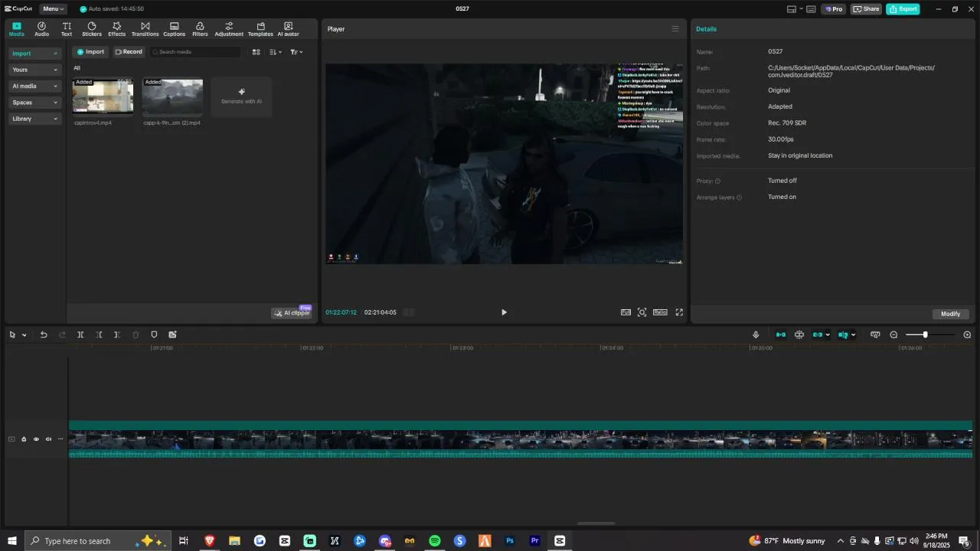980x551 pixels.
Task: Expand the Yours sidebar section
Action: click(x=34, y=70)
